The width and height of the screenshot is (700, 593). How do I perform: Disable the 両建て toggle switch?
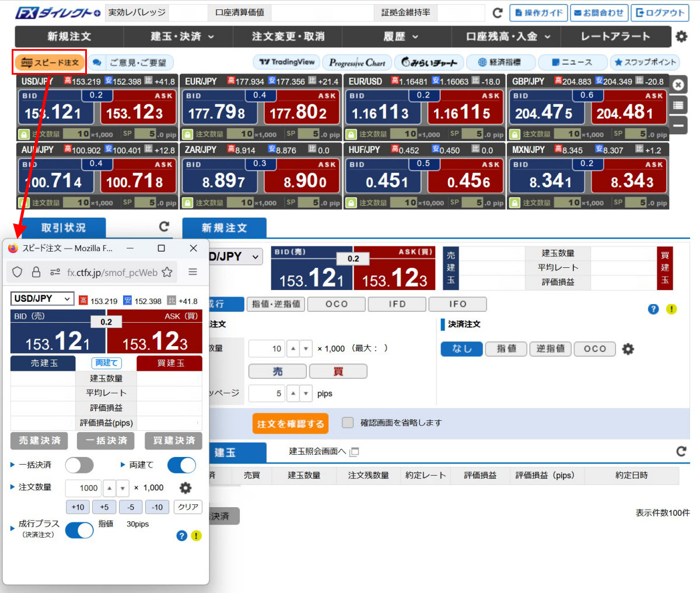pyautogui.click(x=181, y=465)
